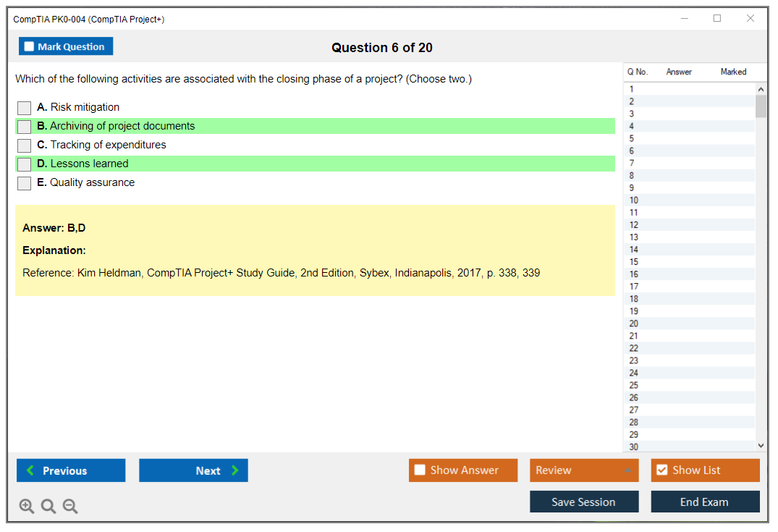
Task: Click the End Exam button
Action: [x=705, y=502]
